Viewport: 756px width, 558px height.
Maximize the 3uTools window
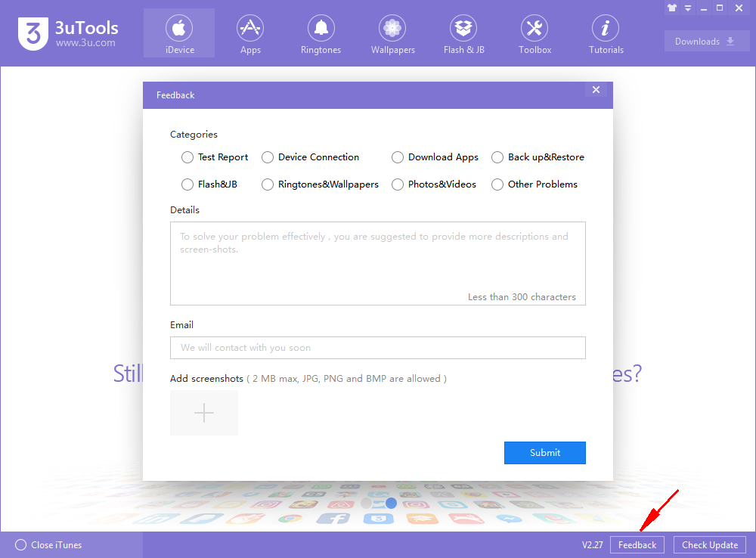pyautogui.click(x=720, y=8)
